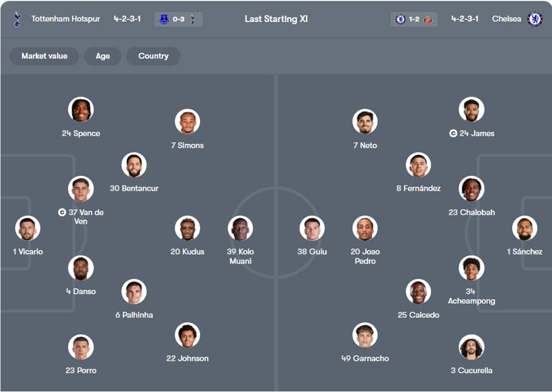The image size is (552, 392).
Task: Select Joao Pedro's player photo
Action: 364,228
